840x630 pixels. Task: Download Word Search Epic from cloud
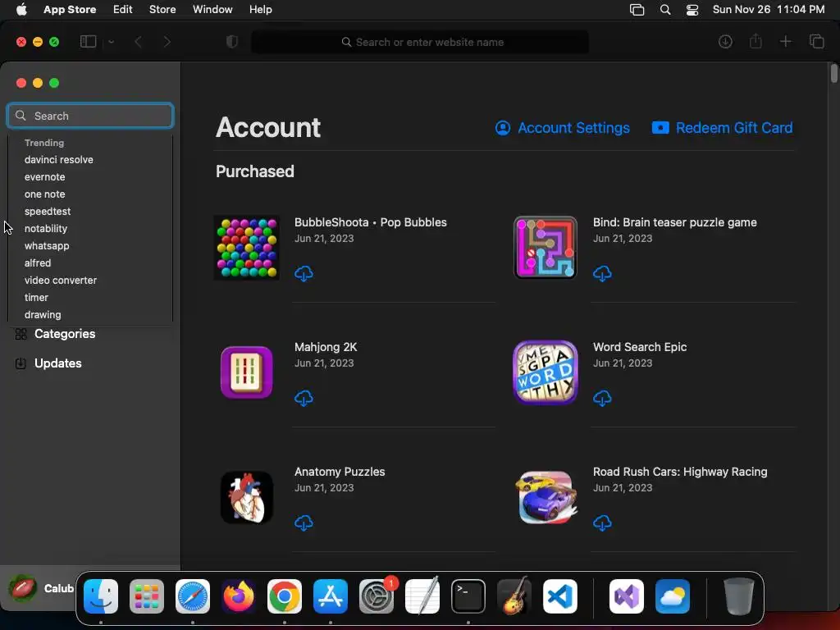click(x=602, y=398)
